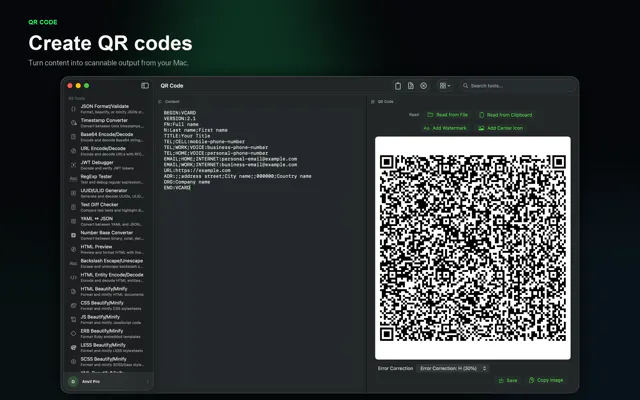Click the 'END:VCARD' line
640x400 pixels.
(177, 188)
